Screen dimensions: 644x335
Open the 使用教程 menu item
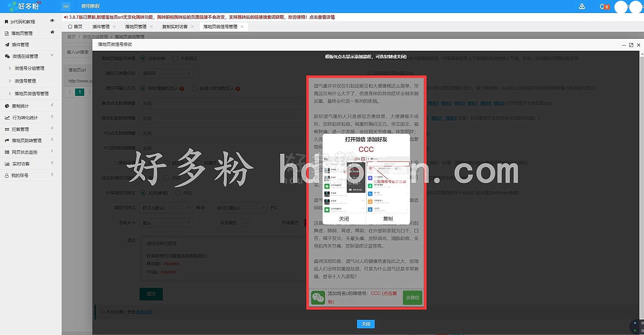91,6
